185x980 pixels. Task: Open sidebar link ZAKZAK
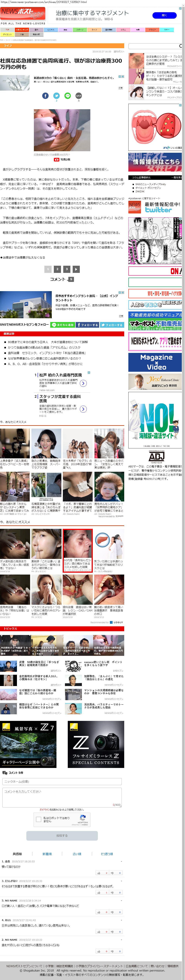140,191
